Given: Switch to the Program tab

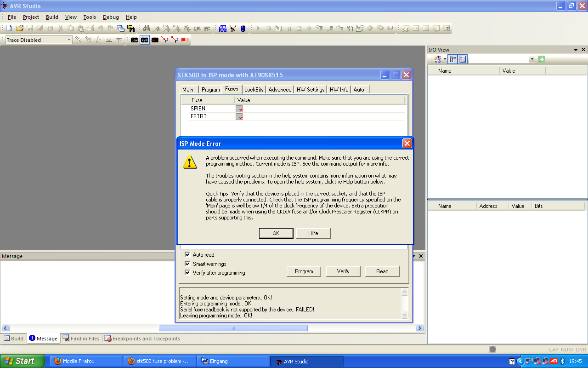Looking at the screenshot, I should (x=211, y=90).
